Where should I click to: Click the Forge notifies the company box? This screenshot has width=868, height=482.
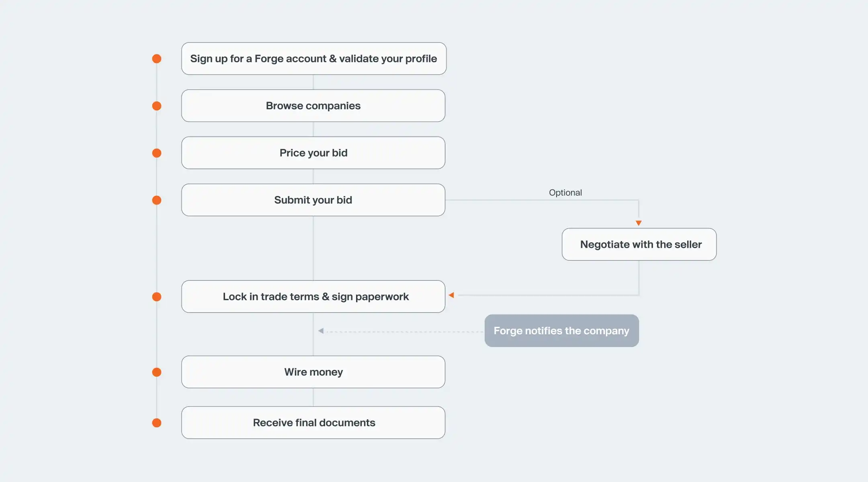pyautogui.click(x=561, y=331)
